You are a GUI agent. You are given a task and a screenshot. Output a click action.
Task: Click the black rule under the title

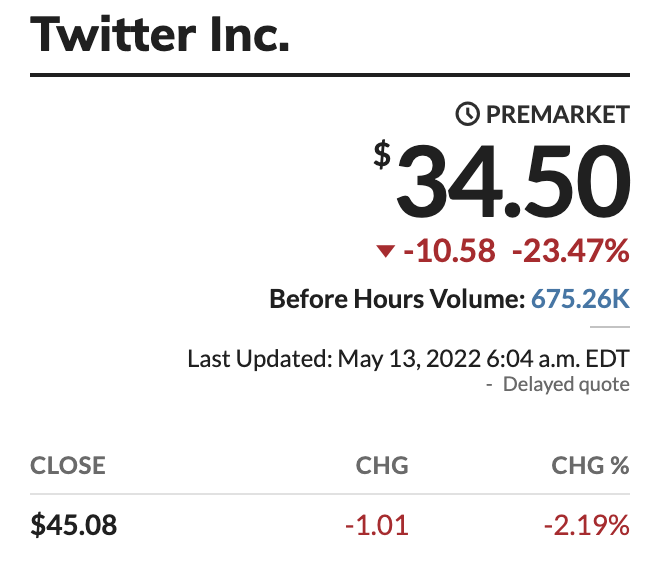(x=330, y=75)
